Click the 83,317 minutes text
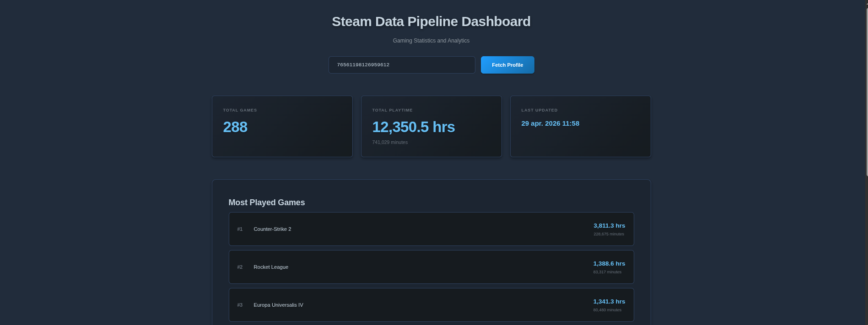The image size is (868, 325). tap(607, 272)
